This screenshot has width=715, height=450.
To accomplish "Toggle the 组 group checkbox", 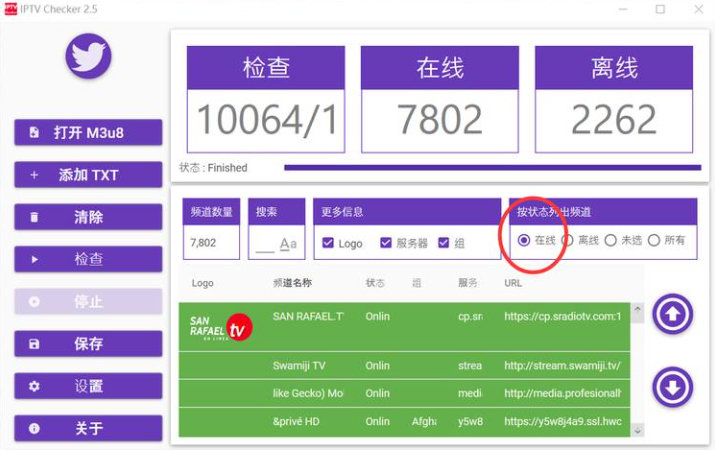I will coord(443,243).
